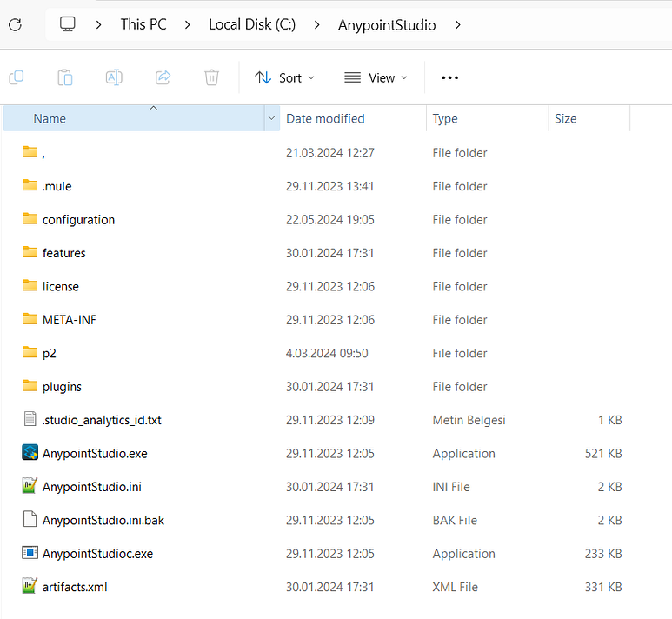The image size is (672, 619).
Task: Click the Refresh icon
Action: tap(15, 25)
